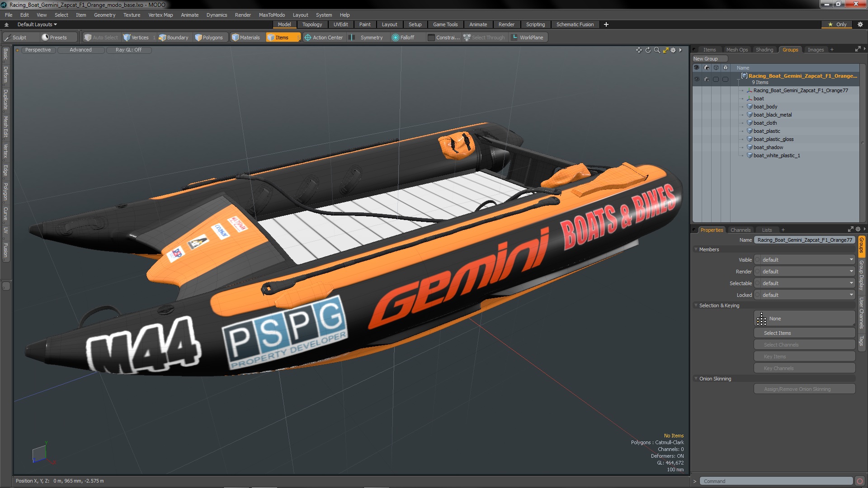Open the Render dropdown
868x488 pixels.
click(x=805, y=272)
